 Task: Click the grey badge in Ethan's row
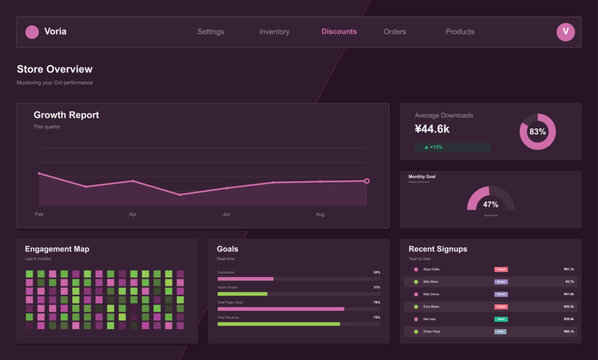(500, 332)
